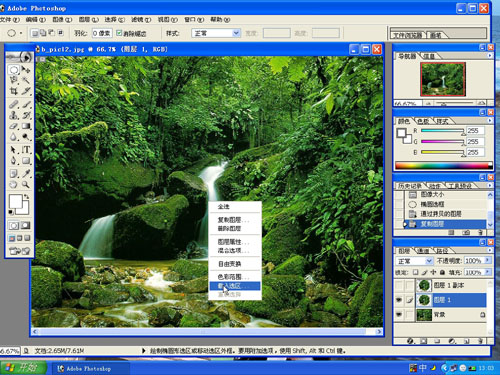Select the Pen tool

[13, 161]
